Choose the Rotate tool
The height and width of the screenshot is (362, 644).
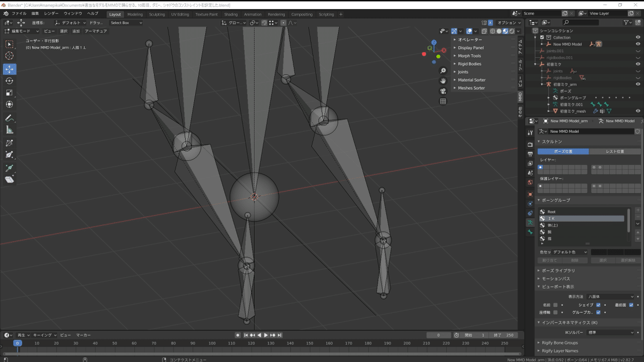(x=10, y=81)
